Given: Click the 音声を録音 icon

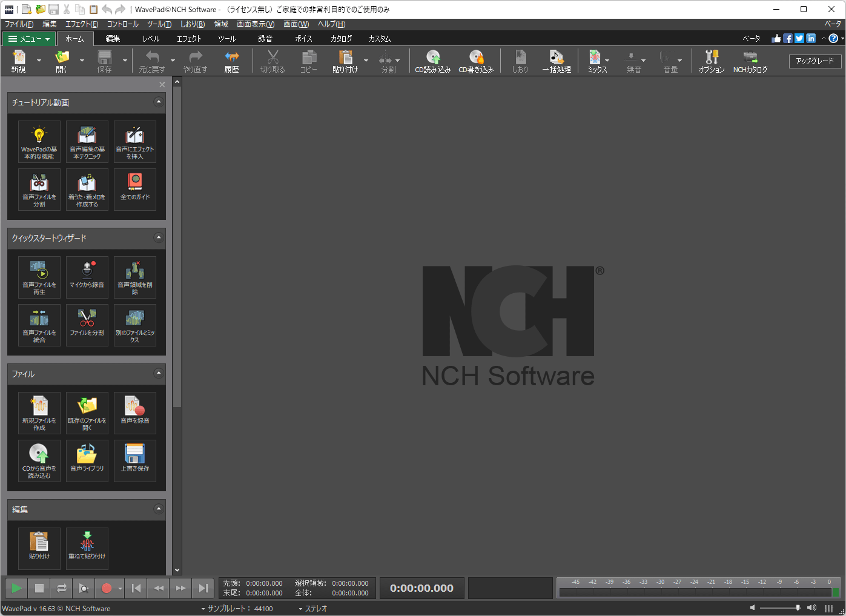Looking at the screenshot, I should click(135, 413).
